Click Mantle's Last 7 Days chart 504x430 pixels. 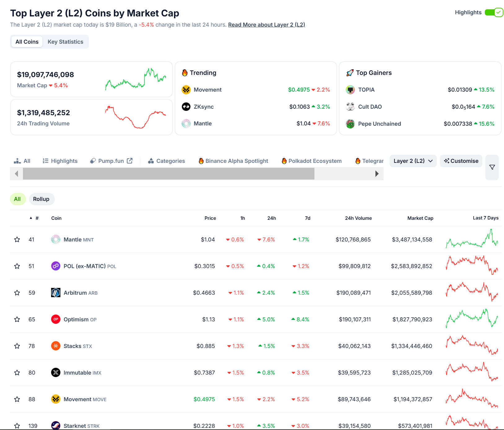coord(472,239)
